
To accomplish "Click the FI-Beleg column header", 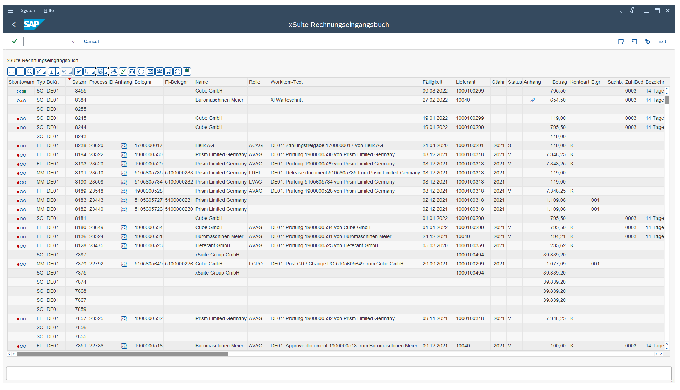I will [179, 82].
